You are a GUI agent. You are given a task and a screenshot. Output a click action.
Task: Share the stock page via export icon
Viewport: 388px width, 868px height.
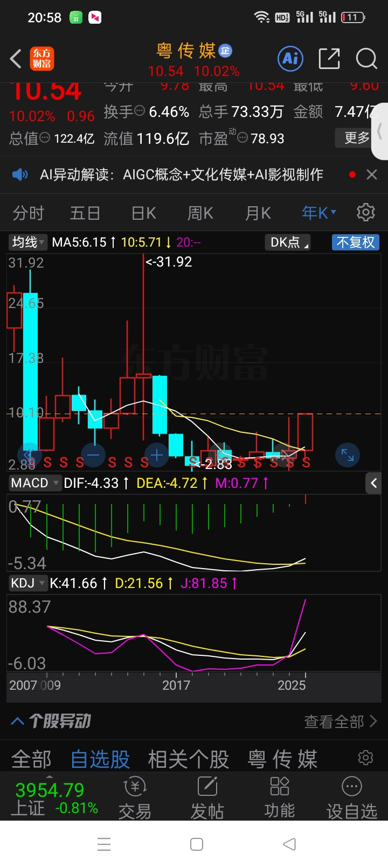329,59
